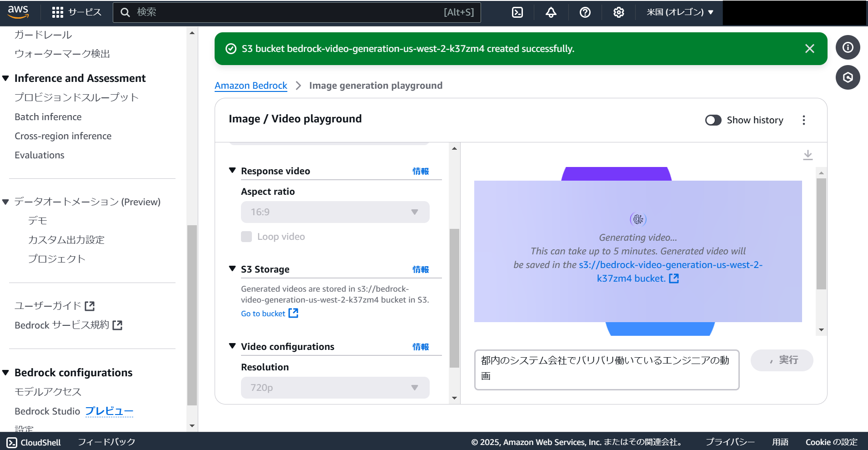
Task: Click the プレビュー link beside Bedrock Studio
Action: 109,411
